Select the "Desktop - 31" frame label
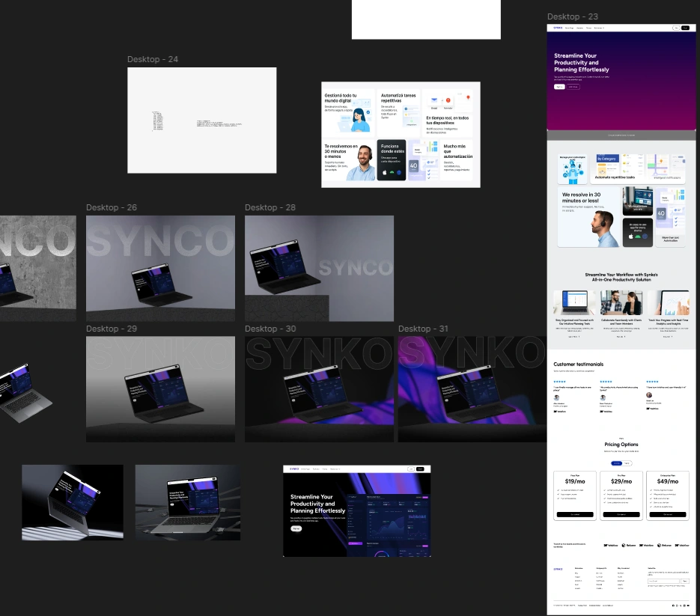Screen dimensions: 700x616 coord(423,329)
